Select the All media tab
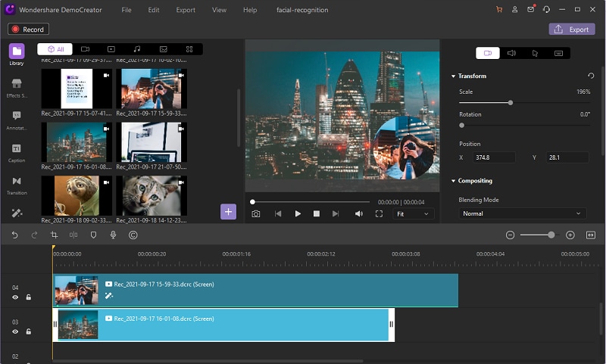606x364 pixels. pyautogui.click(x=55, y=49)
